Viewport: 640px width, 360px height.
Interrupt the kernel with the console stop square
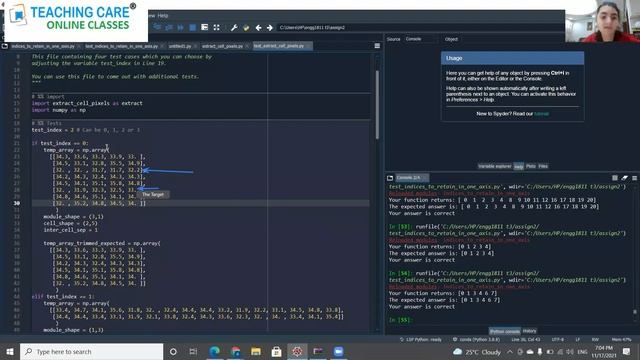point(615,178)
